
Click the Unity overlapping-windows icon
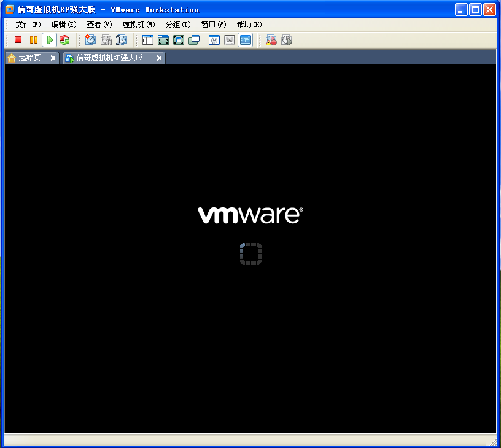(194, 40)
